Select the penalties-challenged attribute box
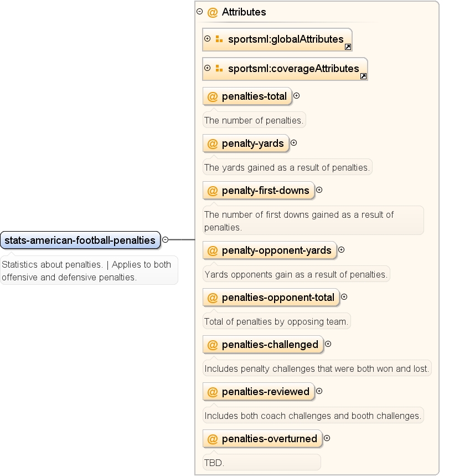Viewport: 449px width, 476px height. [263, 345]
